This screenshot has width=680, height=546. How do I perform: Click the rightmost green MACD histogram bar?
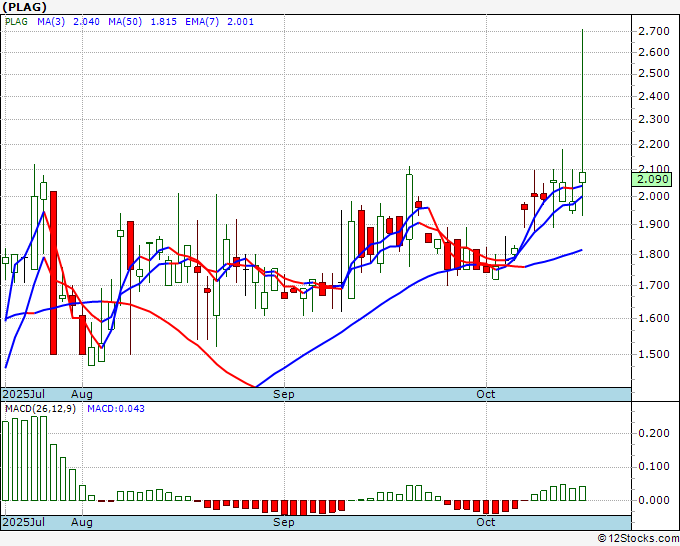point(582,494)
